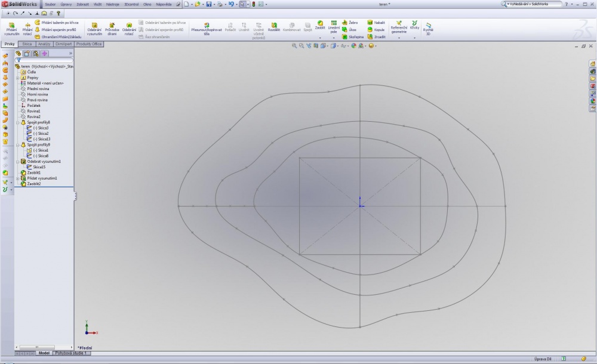Open the Pohybová studie 1 tab
597x364 pixels.
click(x=71, y=353)
